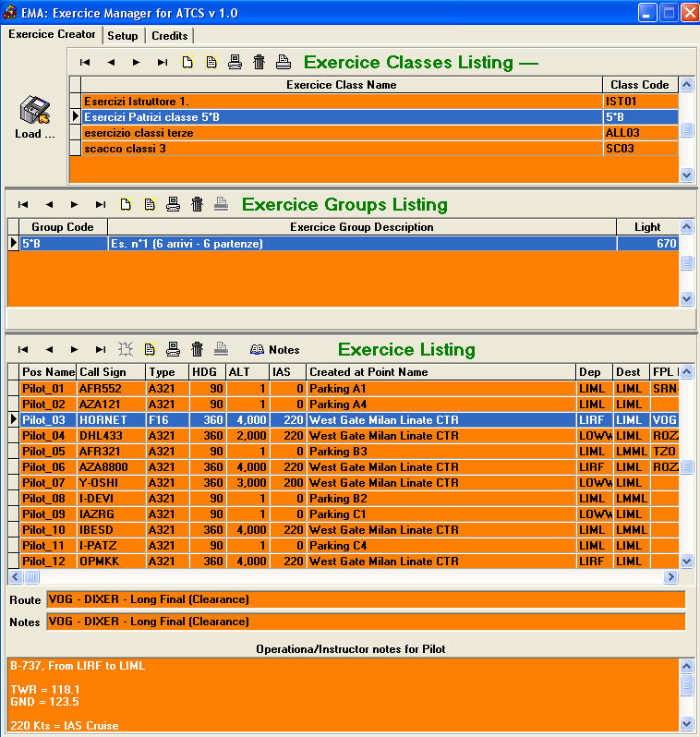The image size is (700, 737).
Task: Select class row Esercizi Istruttore 1.
Action: [342, 102]
